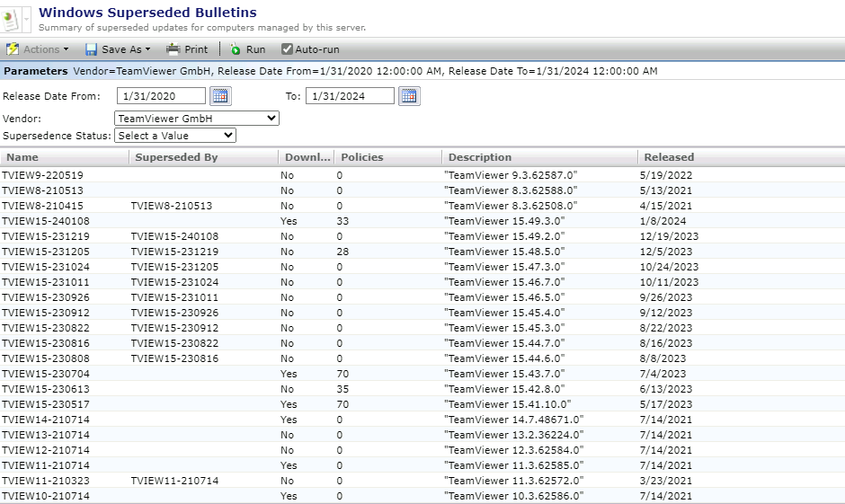Viewport: 845px width, 504px height.
Task: Open the calendar picker for the To date
Action: 409,96
